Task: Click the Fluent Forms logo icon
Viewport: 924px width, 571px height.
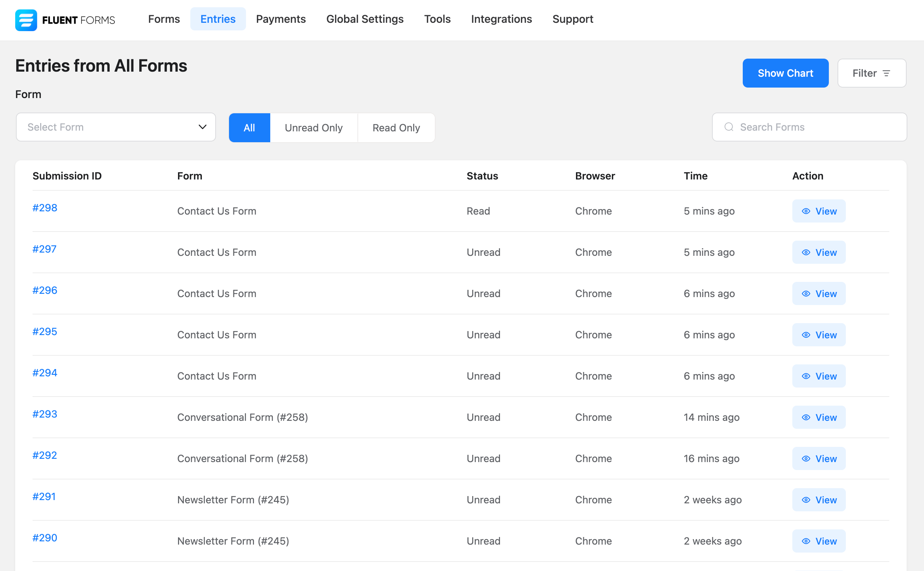Action: (26, 20)
